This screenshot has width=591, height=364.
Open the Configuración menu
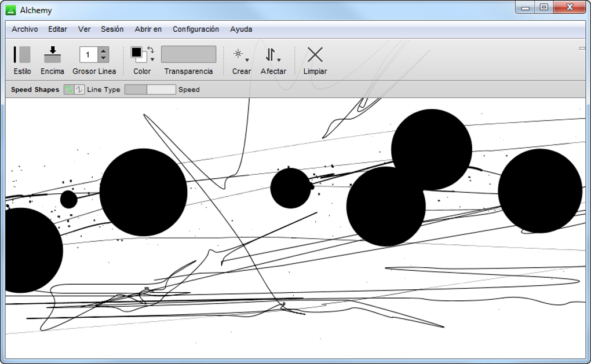pos(196,30)
